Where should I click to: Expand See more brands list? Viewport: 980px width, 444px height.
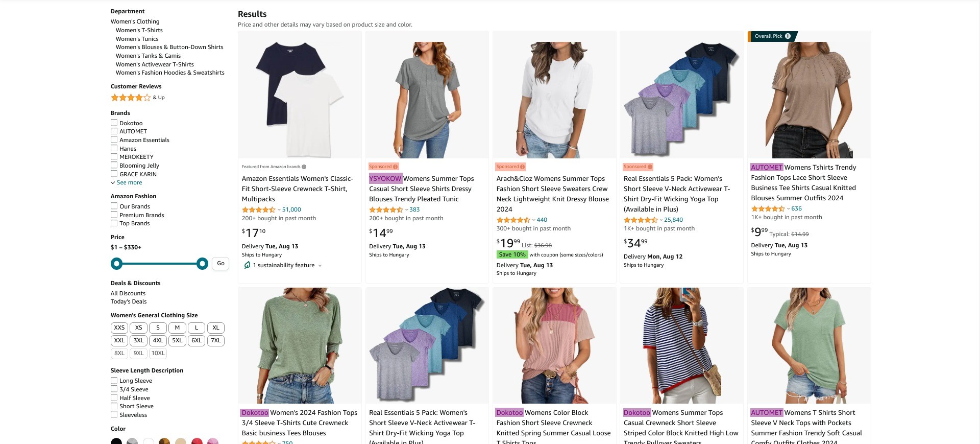coord(127,182)
